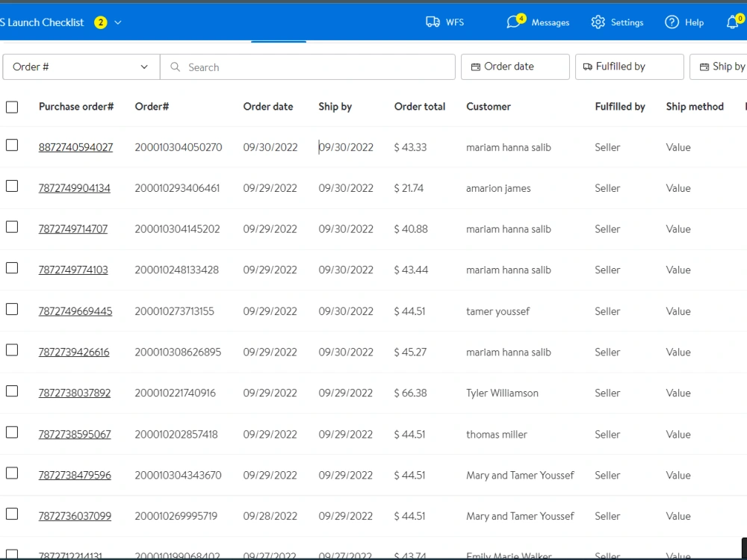
Task: Open purchase order 7872749714707
Action: (x=73, y=229)
